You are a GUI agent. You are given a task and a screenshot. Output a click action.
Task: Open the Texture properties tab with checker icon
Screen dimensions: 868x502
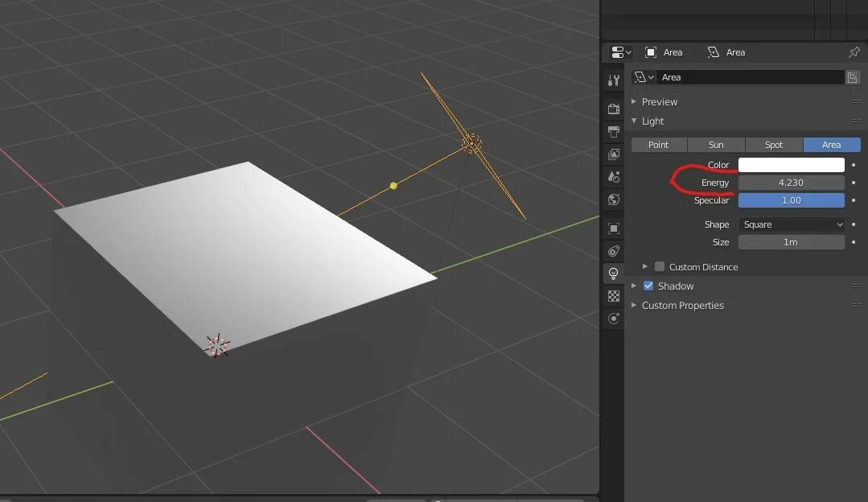click(613, 296)
